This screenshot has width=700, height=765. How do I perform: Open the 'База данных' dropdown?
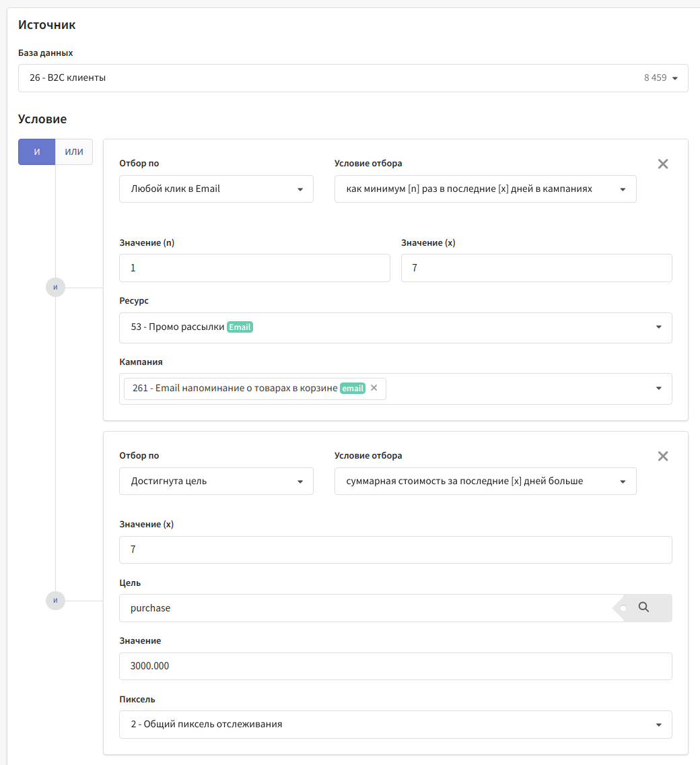[353, 78]
